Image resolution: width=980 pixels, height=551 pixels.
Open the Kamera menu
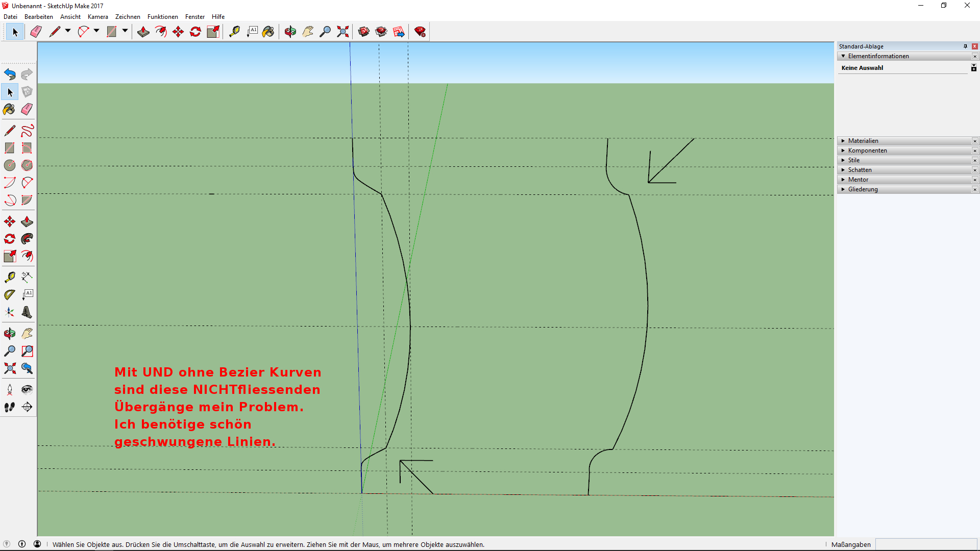click(97, 17)
